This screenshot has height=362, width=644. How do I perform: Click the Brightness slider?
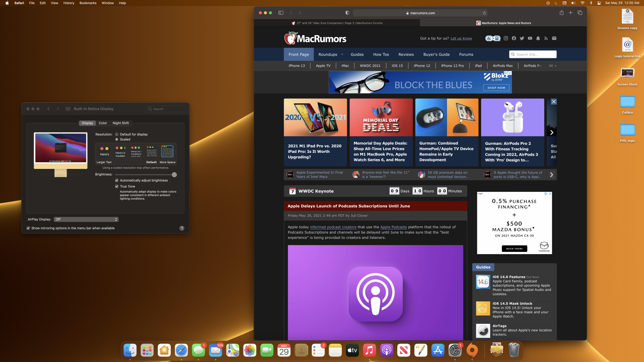click(x=145, y=175)
